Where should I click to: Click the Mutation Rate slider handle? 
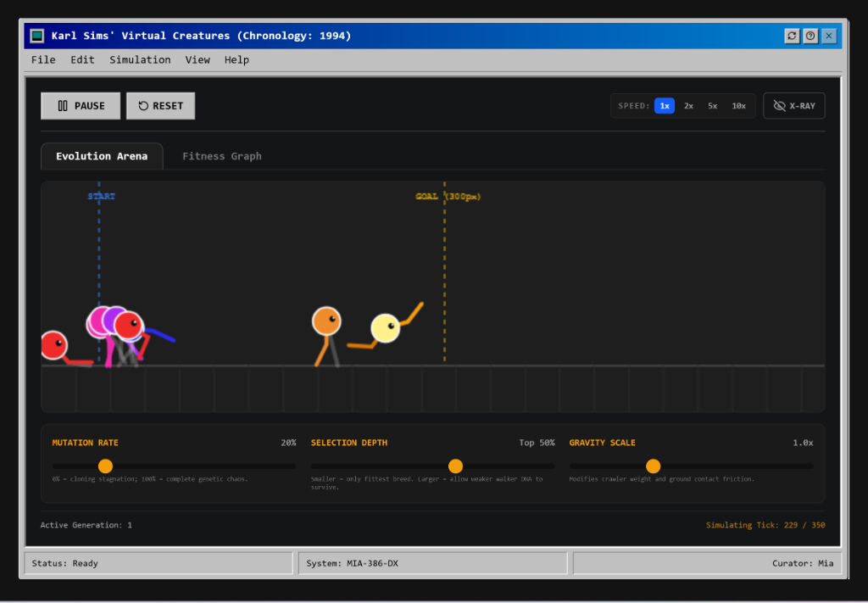point(105,466)
